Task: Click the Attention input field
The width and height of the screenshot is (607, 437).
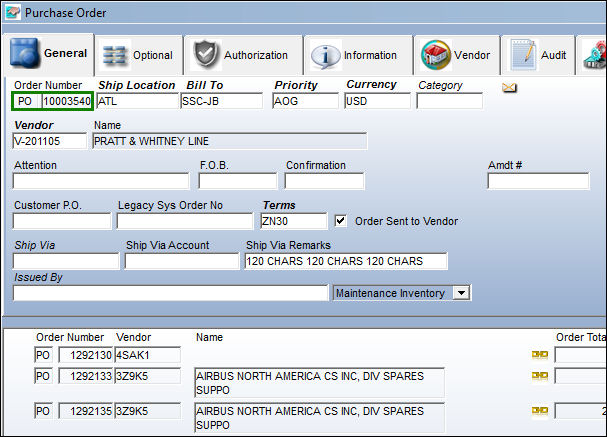Action: point(101,181)
